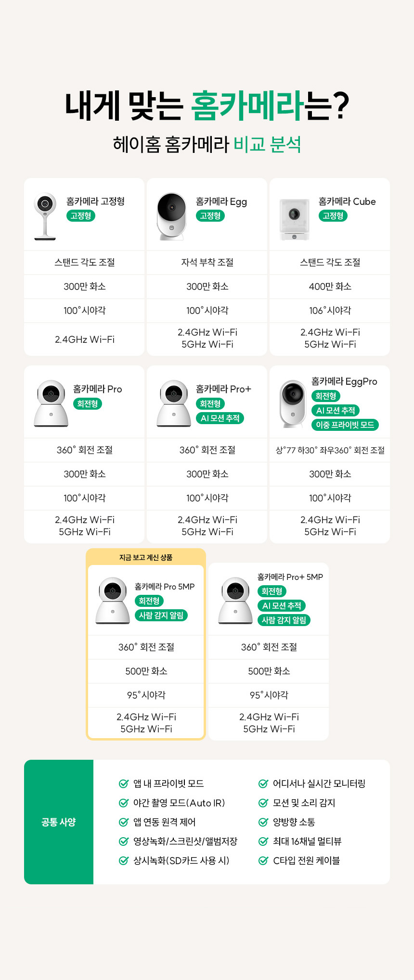Click the 홈카메라 Pro+ camera image
414x980 pixels.
point(173,403)
